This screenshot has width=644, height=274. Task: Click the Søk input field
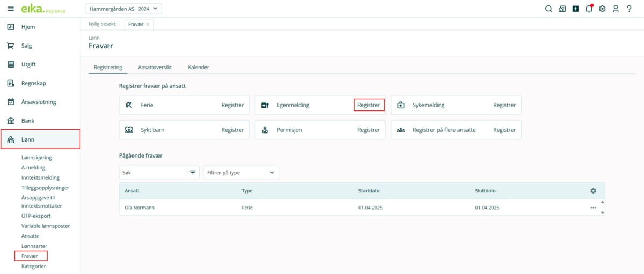point(153,172)
